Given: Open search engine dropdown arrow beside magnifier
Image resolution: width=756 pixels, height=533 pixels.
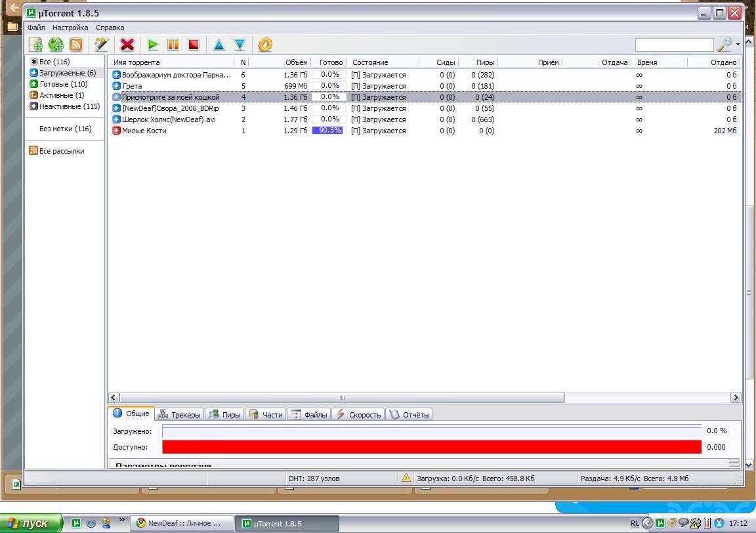Looking at the screenshot, I should (x=738, y=45).
